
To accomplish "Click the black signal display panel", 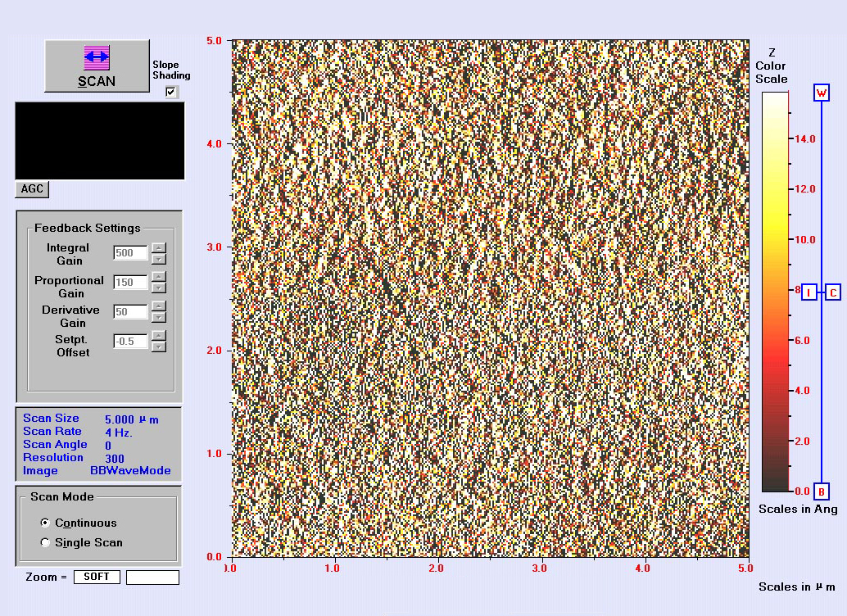I will click(99, 141).
